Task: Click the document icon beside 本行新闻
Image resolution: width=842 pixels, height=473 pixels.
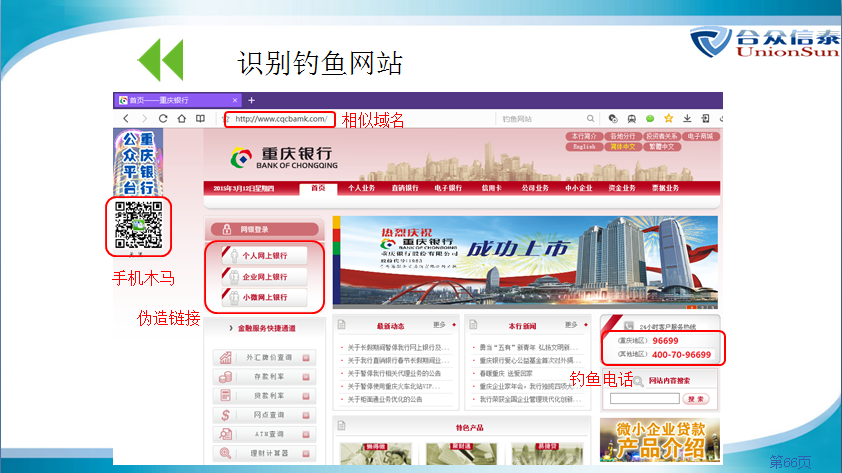Action: 473,325
